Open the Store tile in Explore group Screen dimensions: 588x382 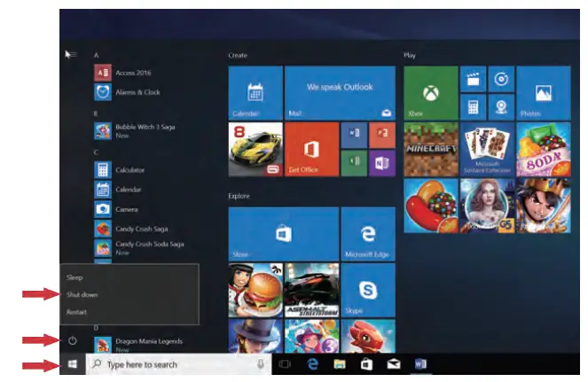click(284, 234)
